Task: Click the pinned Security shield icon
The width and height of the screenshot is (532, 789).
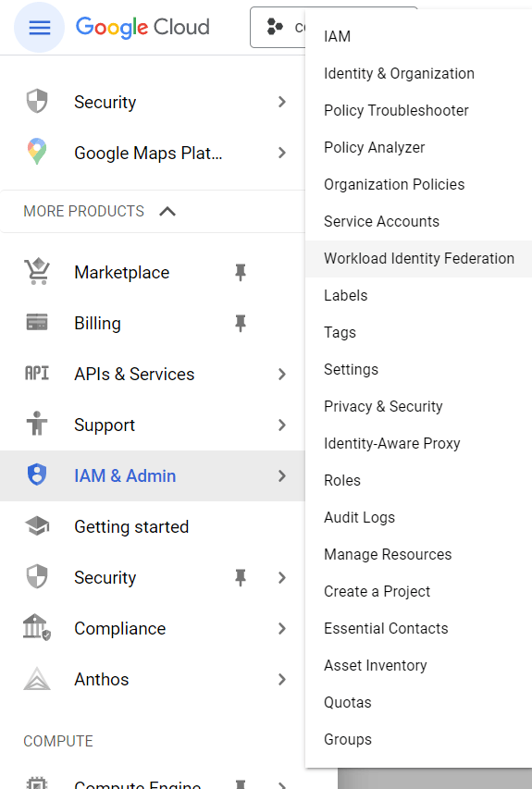Action: (x=37, y=576)
